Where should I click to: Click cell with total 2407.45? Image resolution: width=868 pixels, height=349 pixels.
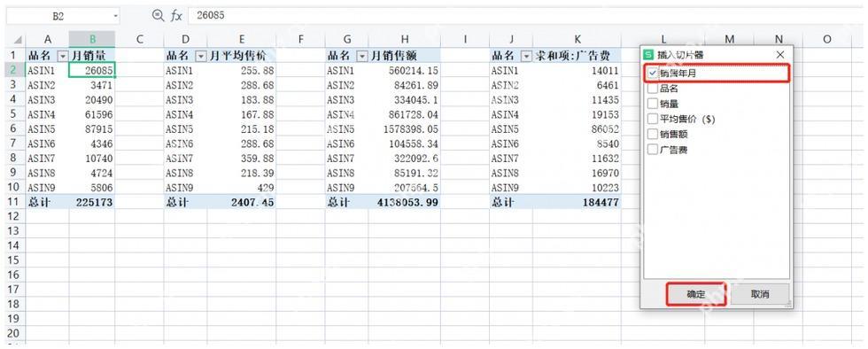pos(242,202)
